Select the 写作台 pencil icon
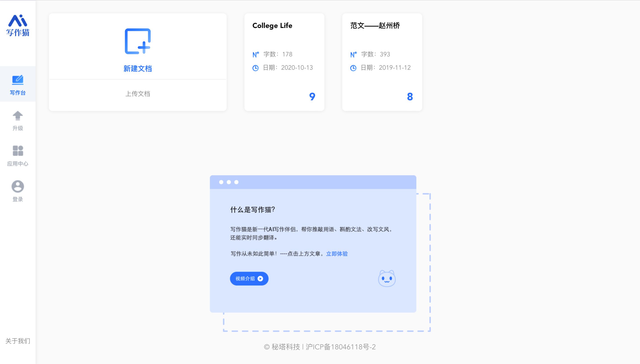640x364 pixels. tap(18, 80)
